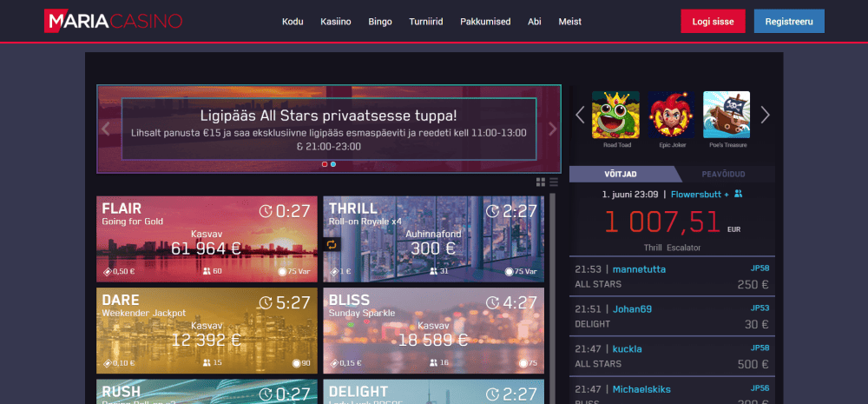Image resolution: width=868 pixels, height=404 pixels.
Task: Click the THRILL ticket price icon
Action: click(x=334, y=272)
